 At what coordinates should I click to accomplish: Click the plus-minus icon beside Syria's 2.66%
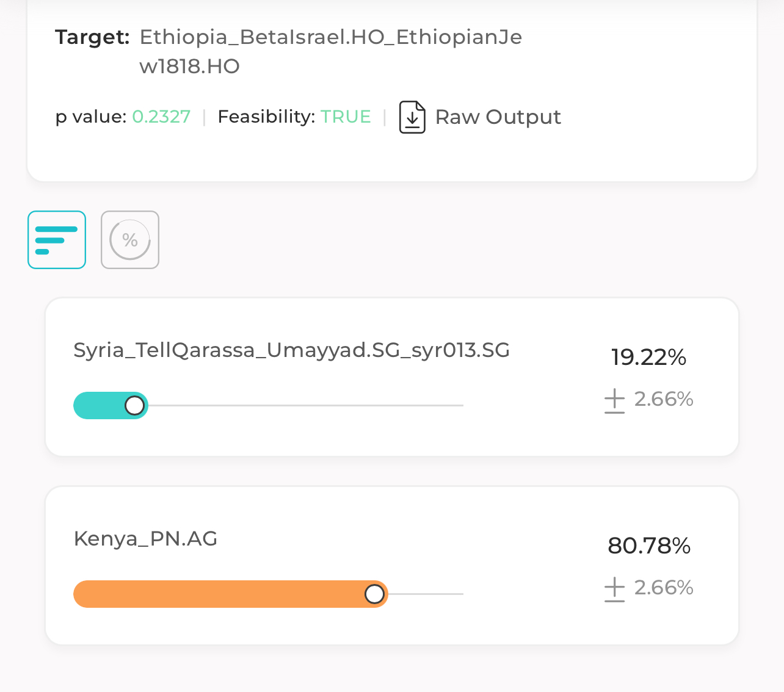point(615,400)
